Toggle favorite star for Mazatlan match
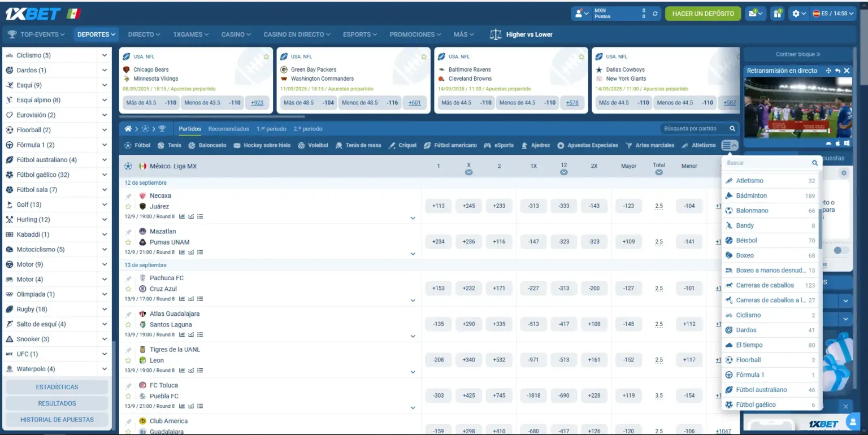This screenshot has width=868, height=435. click(x=128, y=242)
